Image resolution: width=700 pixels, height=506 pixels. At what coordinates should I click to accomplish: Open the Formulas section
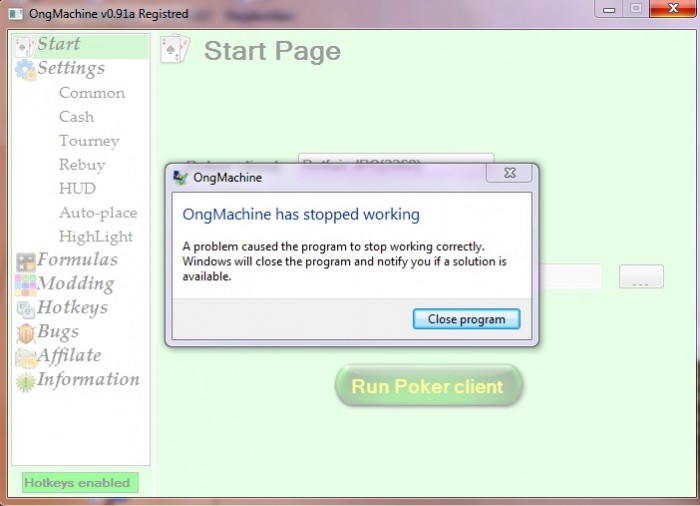click(77, 259)
